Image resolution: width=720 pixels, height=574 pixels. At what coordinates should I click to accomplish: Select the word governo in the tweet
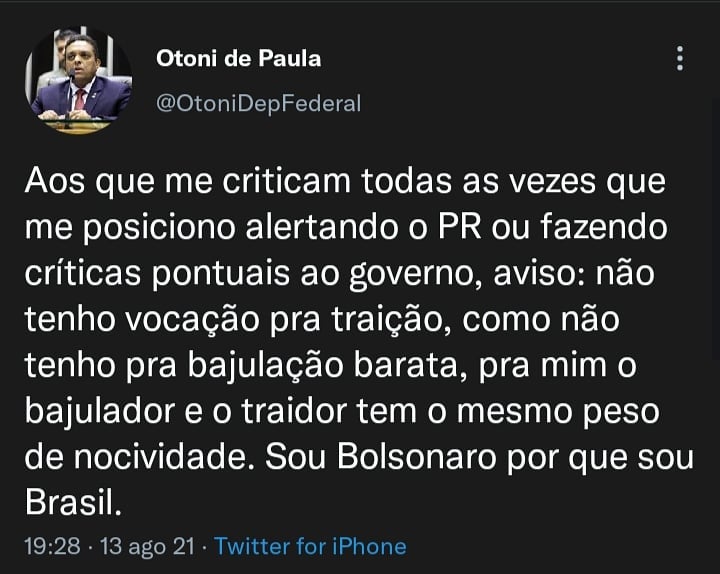pos(411,275)
